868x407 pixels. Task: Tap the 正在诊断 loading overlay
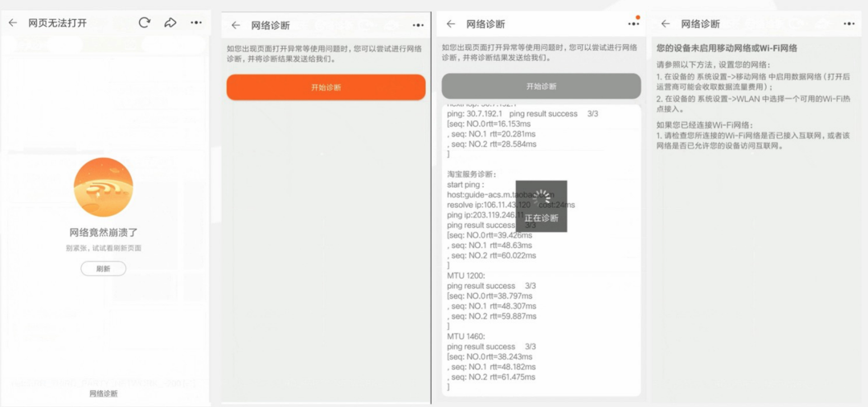click(x=542, y=206)
